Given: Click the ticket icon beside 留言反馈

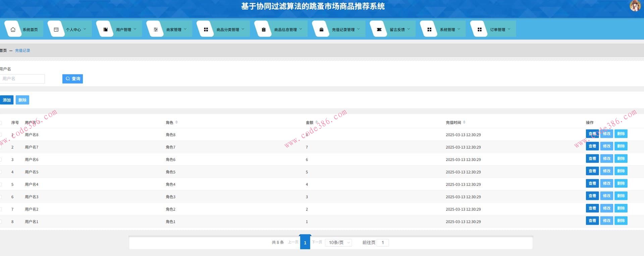Looking at the screenshot, I should tap(379, 30).
